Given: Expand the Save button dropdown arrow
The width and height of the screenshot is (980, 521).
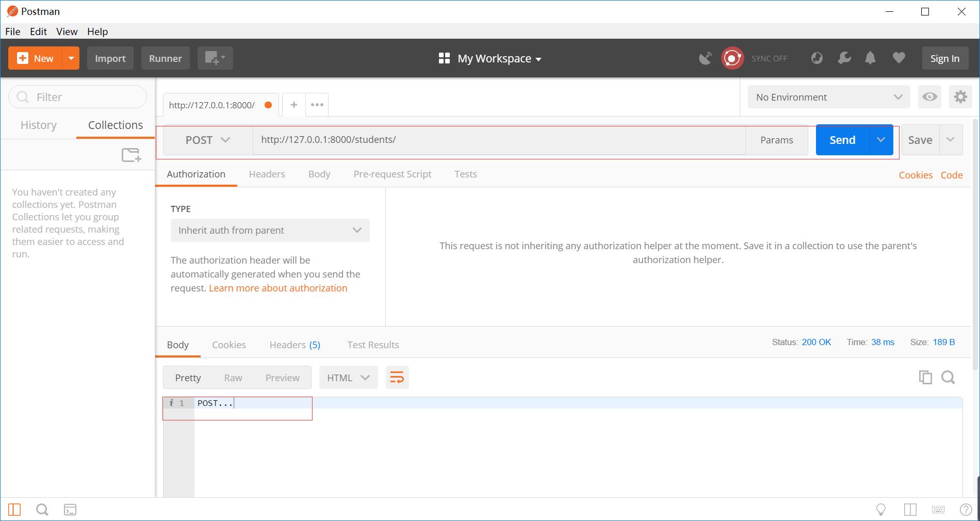Looking at the screenshot, I should pyautogui.click(x=951, y=140).
